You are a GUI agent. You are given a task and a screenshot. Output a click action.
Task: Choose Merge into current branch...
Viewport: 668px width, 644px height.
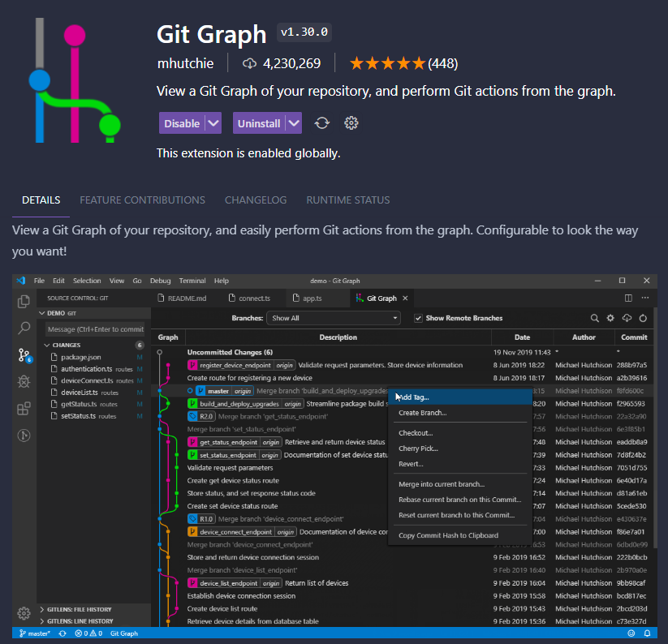pyautogui.click(x=460, y=484)
